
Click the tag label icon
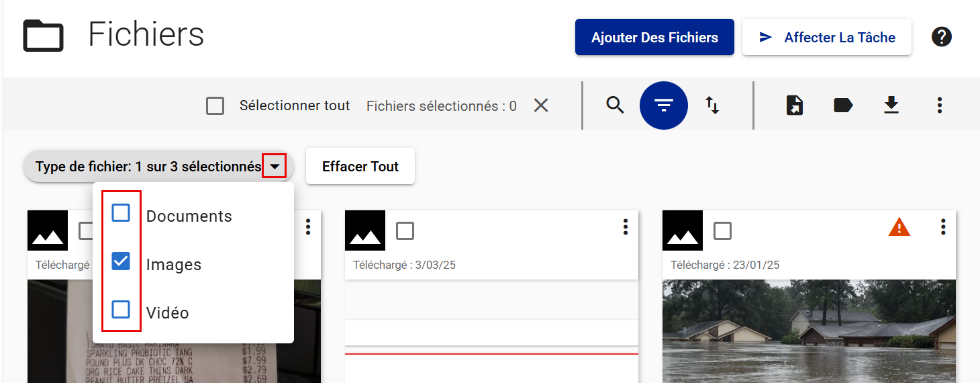(x=843, y=105)
